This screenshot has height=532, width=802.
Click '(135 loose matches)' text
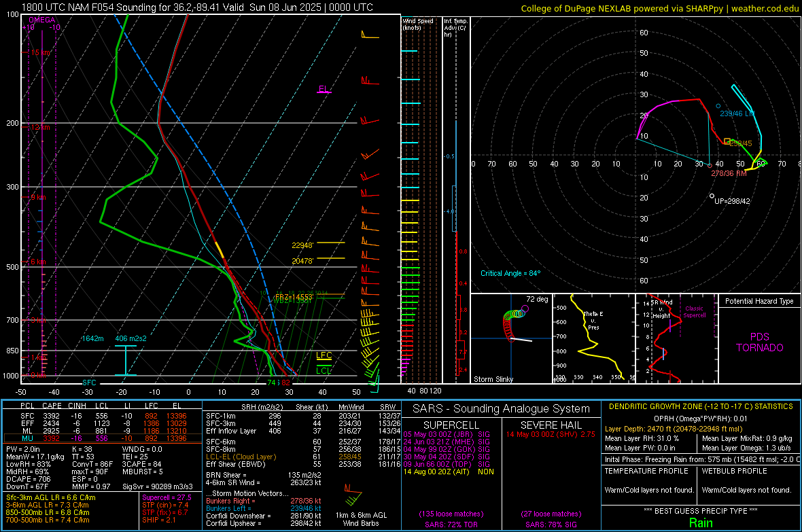451,514
